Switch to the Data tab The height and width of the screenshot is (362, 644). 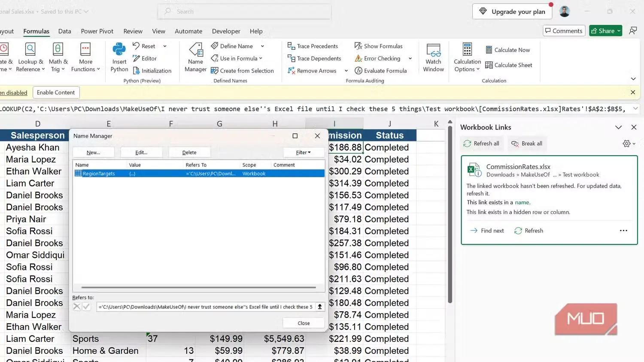click(x=64, y=31)
